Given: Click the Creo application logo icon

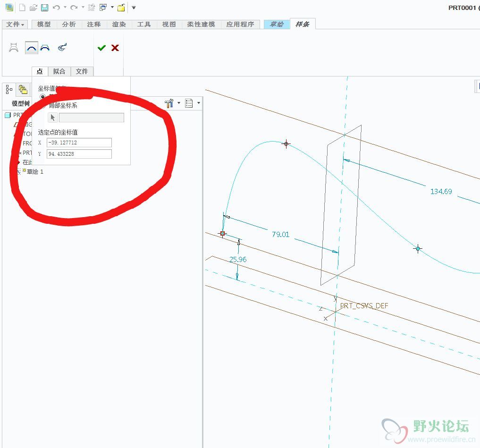Looking at the screenshot, I should tap(9, 8).
